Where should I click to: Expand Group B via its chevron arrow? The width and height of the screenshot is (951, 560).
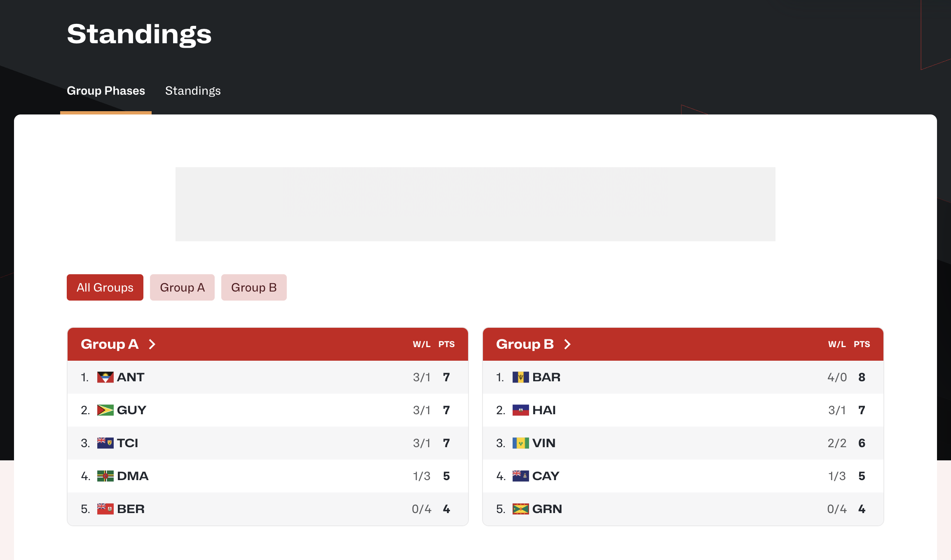point(567,344)
